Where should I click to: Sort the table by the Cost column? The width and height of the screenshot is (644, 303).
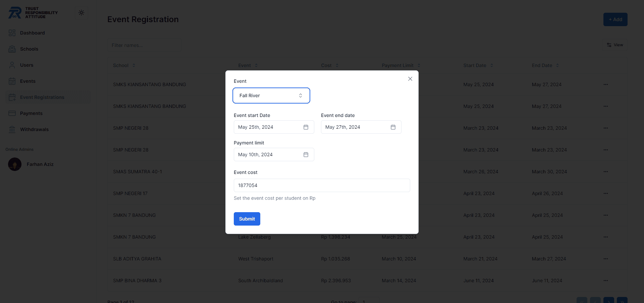337,65
